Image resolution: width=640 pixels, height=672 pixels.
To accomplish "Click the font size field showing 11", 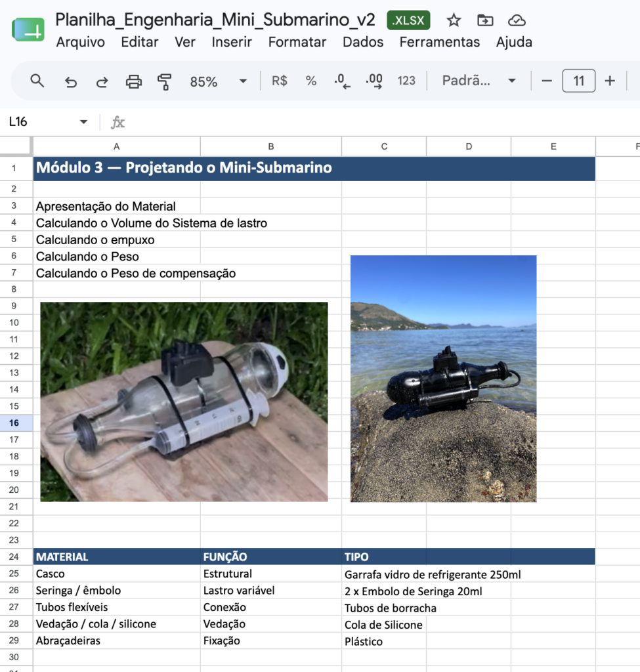I will coord(579,81).
